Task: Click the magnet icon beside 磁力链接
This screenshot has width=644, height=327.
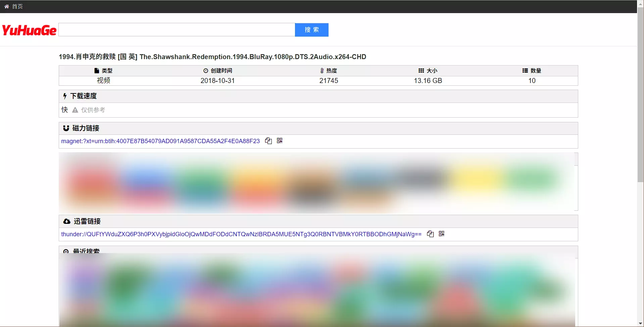Action: [x=66, y=128]
